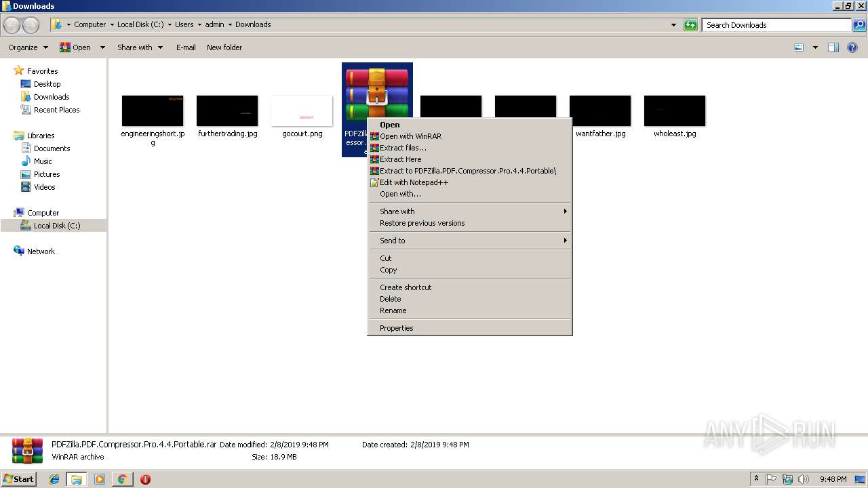This screenshot has width=868, height=488.
Task: Choose Restore previous versions
Action: [x=470, y=223]
